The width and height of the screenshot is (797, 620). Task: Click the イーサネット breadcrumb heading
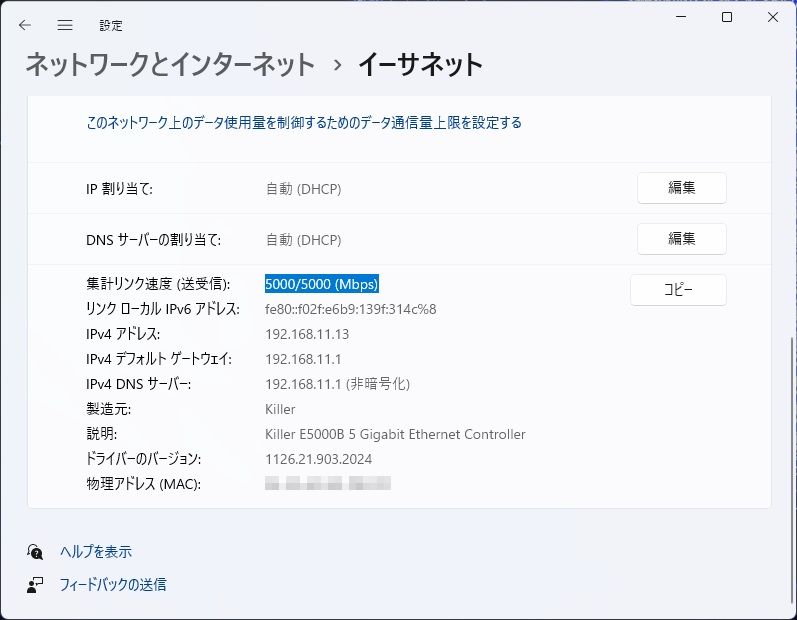point(420,66)
